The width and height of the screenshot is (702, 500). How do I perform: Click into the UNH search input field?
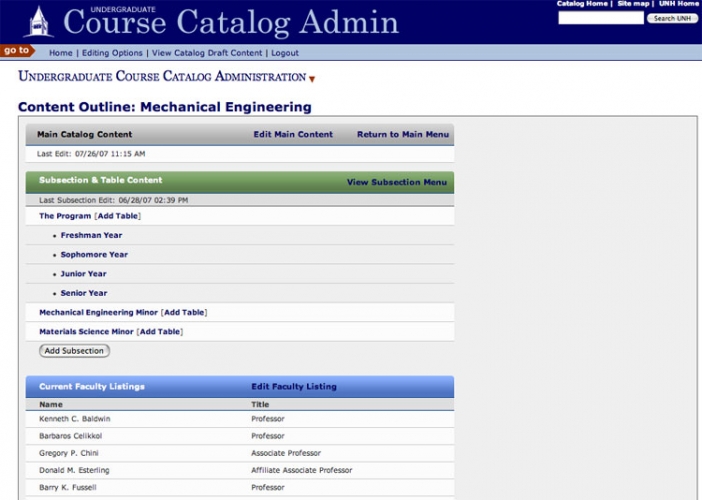point(601,18)
